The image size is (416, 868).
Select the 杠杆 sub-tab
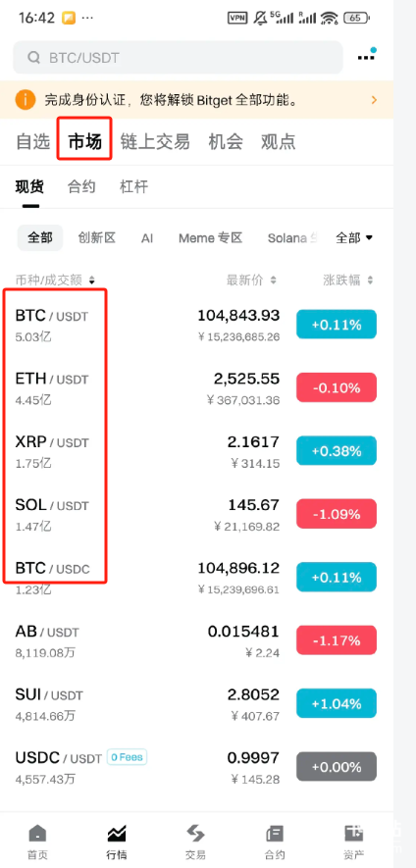[x=134, y=186]
